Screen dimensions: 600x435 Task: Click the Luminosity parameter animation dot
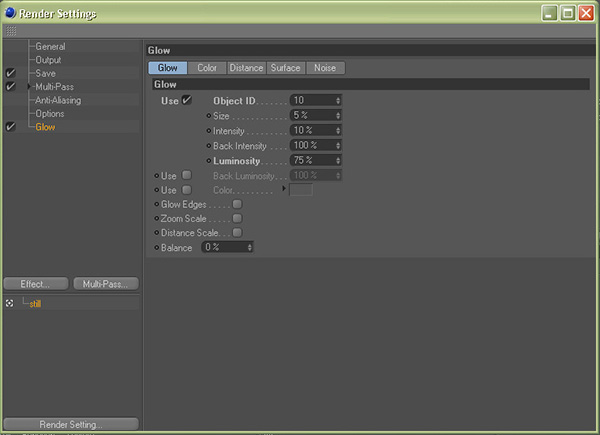click(x=208, y=160)
